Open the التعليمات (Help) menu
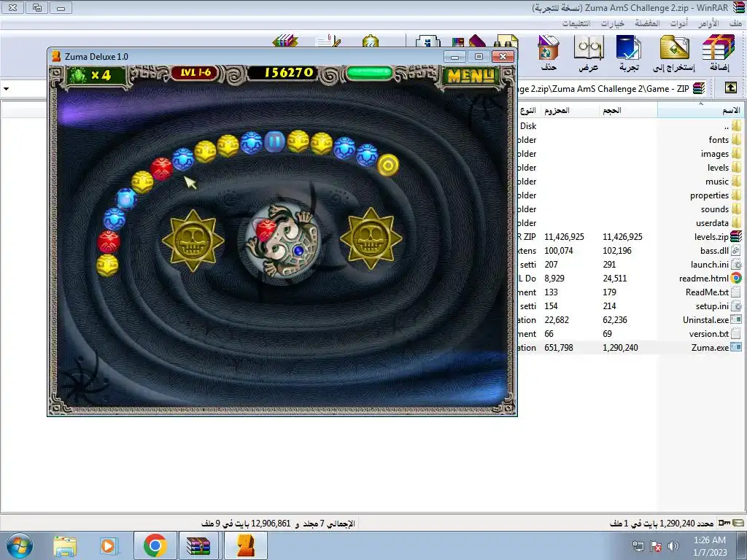This screenshot has width=747, height=560. [x=576, y=23]
